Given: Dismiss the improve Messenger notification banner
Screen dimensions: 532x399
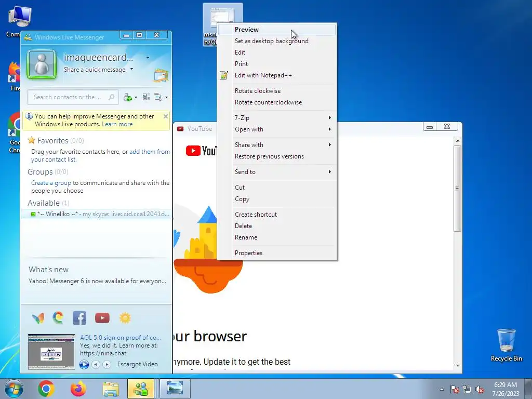Looking at the screenshot, I should point(166,116).
